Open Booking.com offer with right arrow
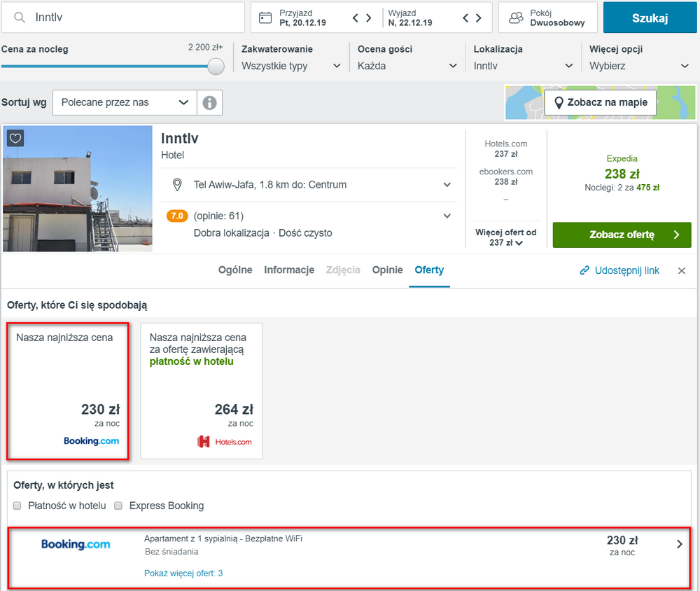 pyautogui.click(x=680, y=544)
